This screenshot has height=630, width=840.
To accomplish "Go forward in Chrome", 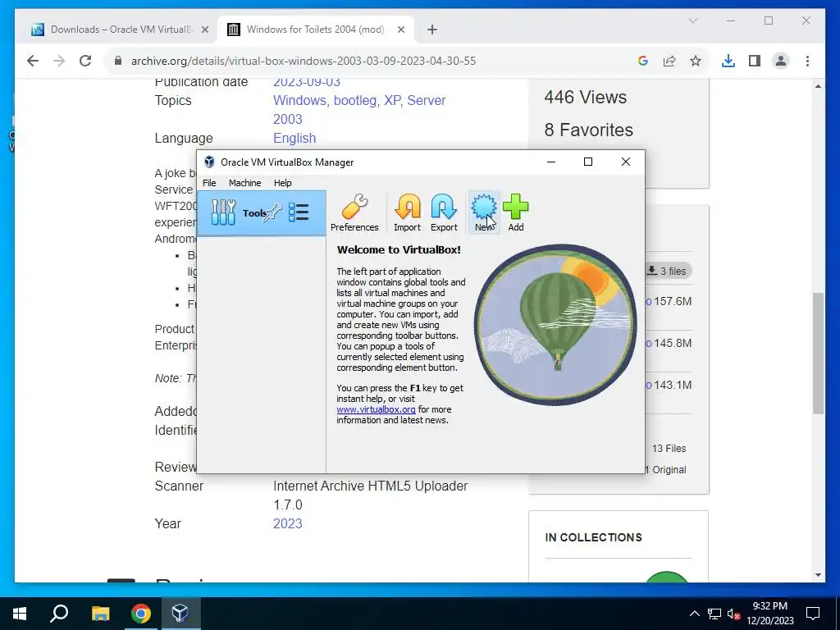I will [x=59, y=61].
